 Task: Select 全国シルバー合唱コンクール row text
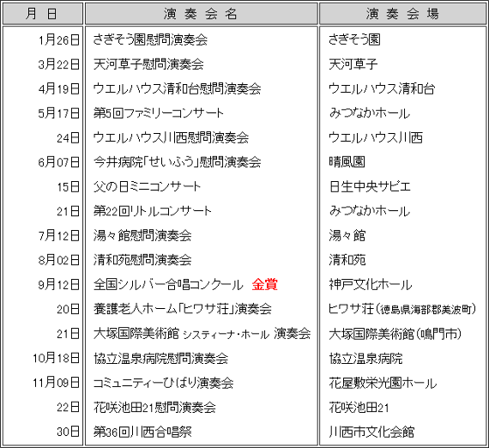168,285
